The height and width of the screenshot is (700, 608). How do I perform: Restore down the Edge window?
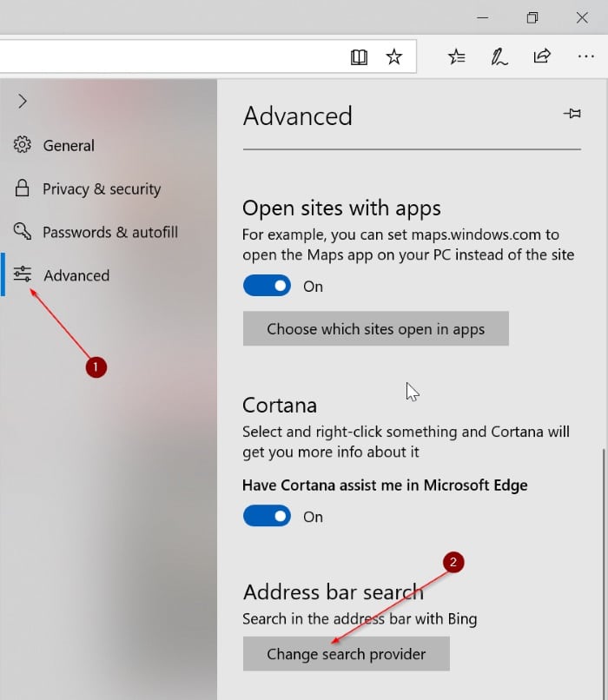point(532,18)
